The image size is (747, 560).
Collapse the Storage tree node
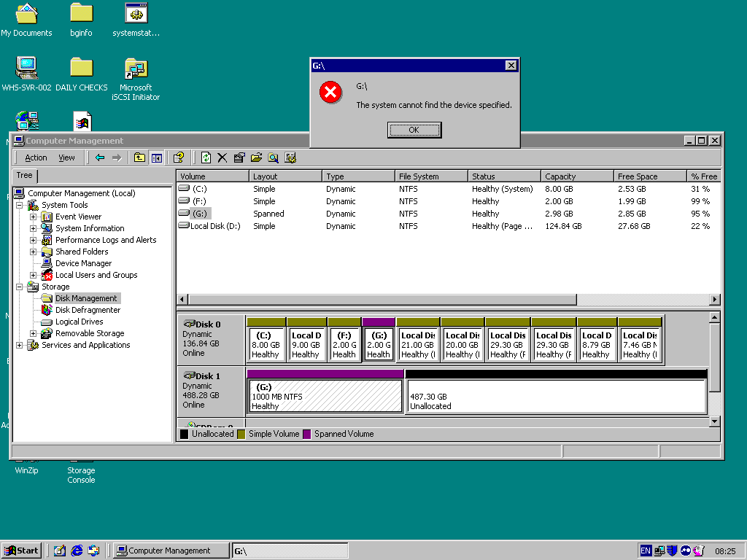pyautogui.click(x=19, y=287)
